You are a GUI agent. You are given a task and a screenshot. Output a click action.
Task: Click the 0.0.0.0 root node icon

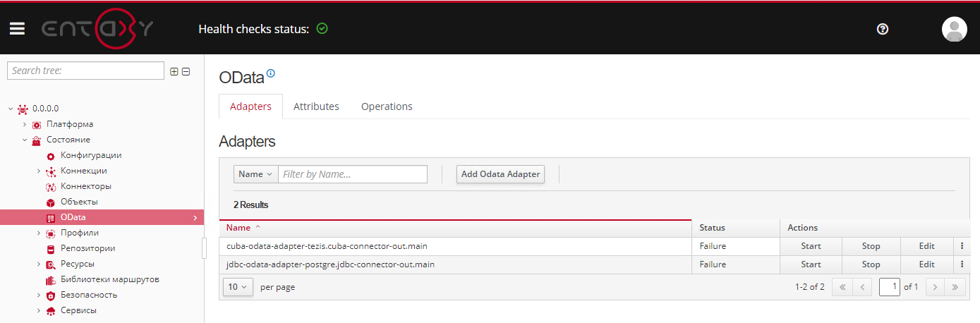[23, 109]
